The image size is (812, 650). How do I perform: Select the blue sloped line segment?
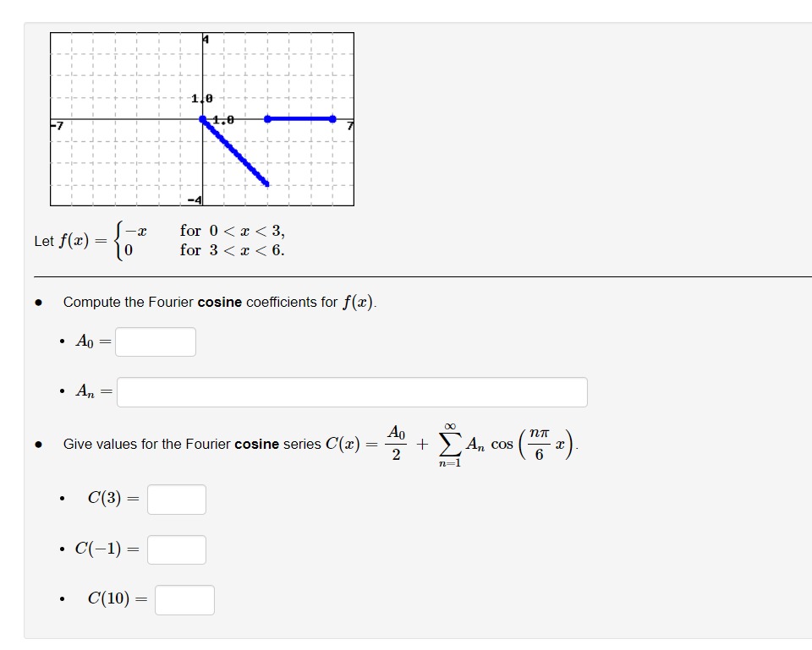pos(233,152)
